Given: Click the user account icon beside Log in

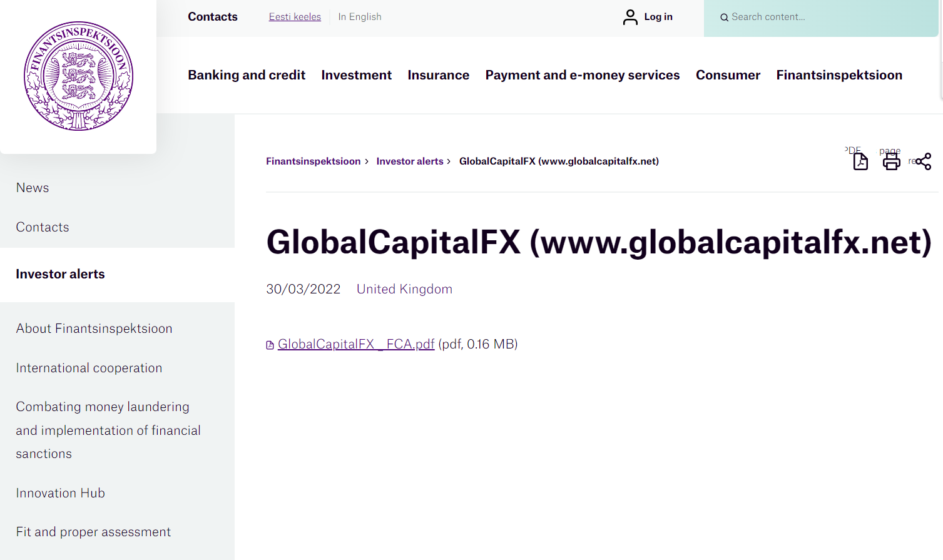Looking at the screenshot, I should 630,17.
